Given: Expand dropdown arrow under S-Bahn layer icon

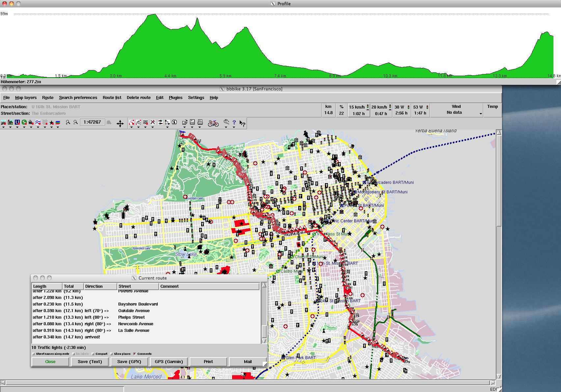Looking at the screenshot, I should click(24, 127).
